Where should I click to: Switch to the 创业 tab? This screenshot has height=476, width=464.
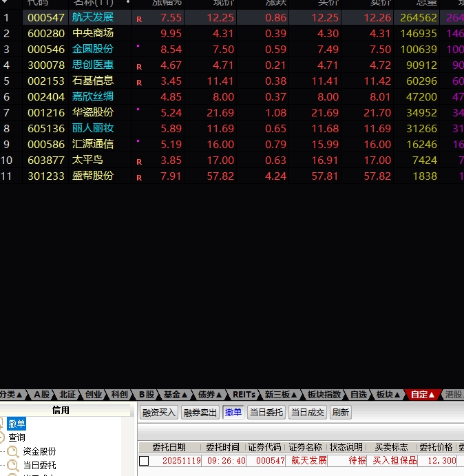(x=94, y=395)
